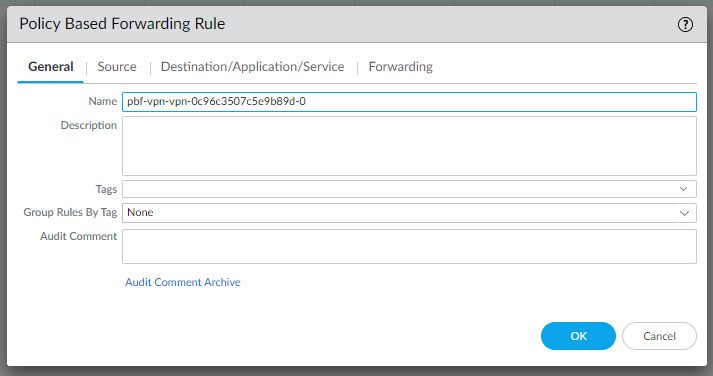
Task: Click the Audit Comment label
Action: pos(78,236)
